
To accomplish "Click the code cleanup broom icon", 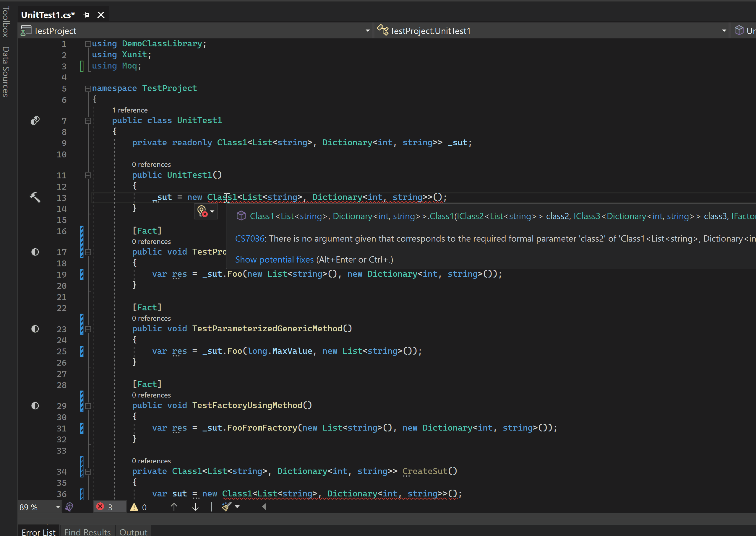I will 227,507.
